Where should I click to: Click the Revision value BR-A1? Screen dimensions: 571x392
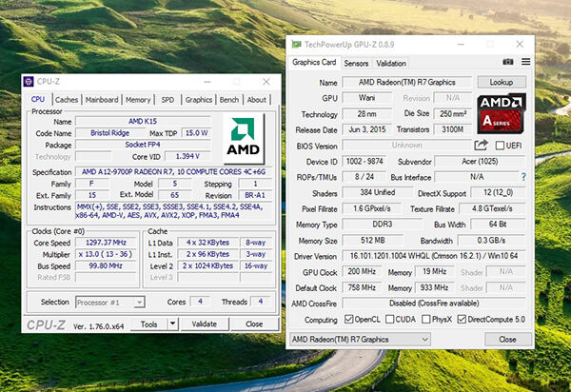coord(255,195)
